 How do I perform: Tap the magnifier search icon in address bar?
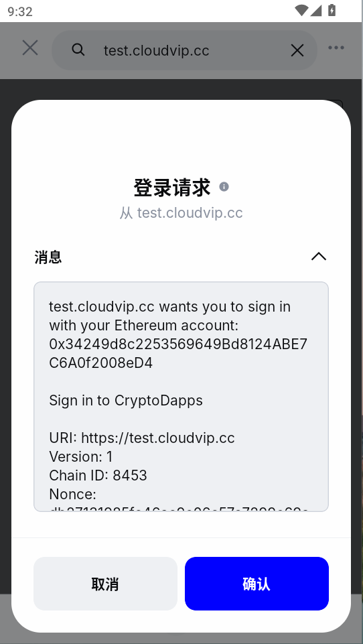[x=78, y=50]
